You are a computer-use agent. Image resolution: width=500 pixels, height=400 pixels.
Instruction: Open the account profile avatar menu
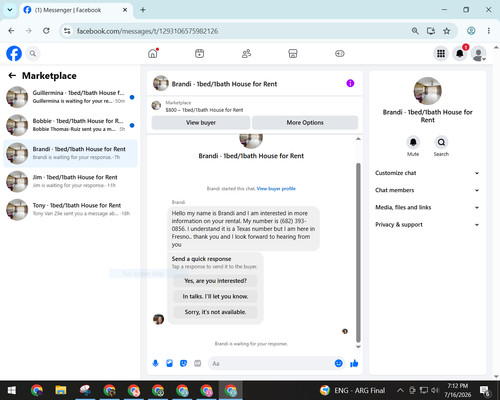pyautogui.click(x=478, y=54)
